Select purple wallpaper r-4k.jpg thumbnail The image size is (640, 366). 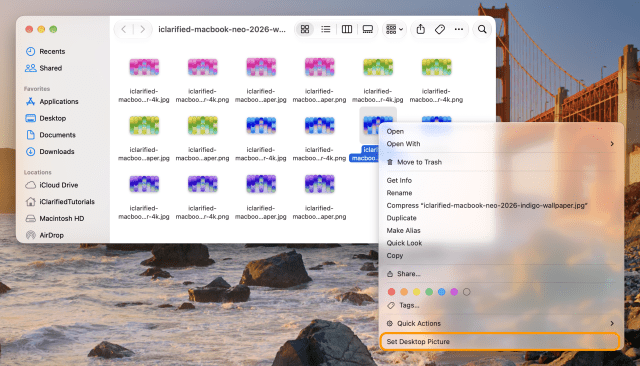(x=144, y=184)
